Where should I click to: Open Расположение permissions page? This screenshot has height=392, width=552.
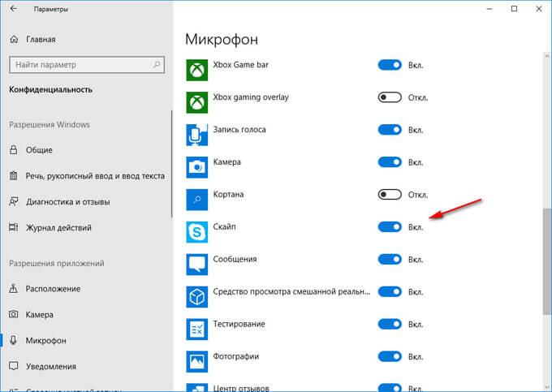click(x=45, y=289)
